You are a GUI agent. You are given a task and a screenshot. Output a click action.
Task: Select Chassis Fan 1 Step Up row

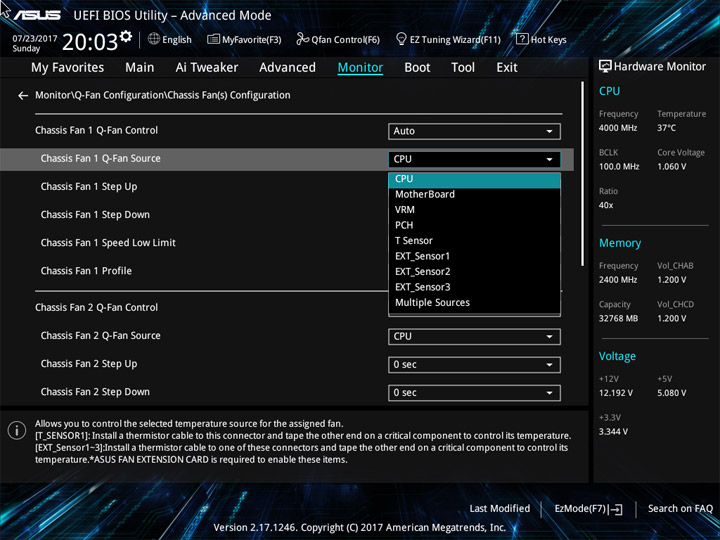point(89,187)
